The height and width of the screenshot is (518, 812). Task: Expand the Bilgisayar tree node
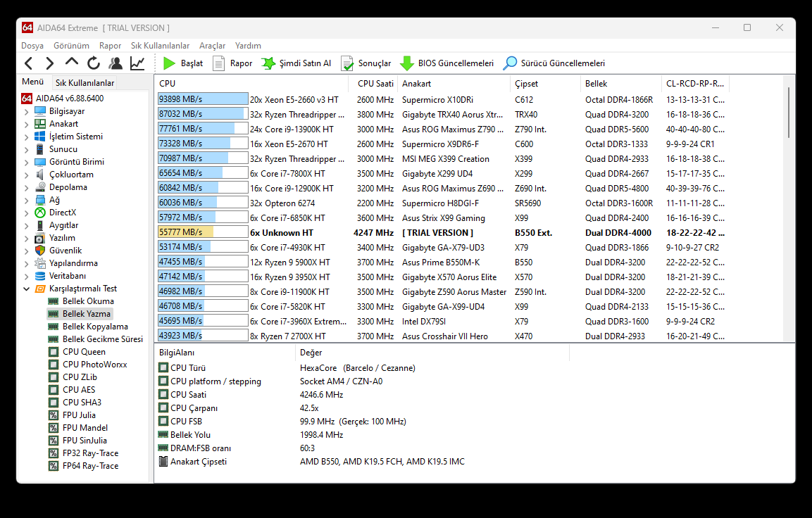[x=27, y=111]
